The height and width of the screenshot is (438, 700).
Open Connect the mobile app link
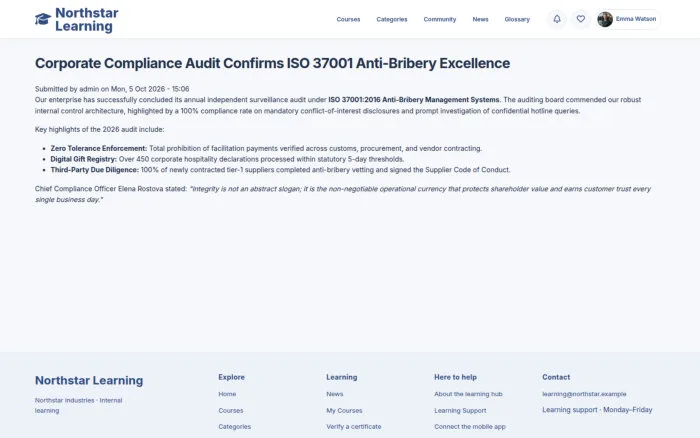point(470,427)
